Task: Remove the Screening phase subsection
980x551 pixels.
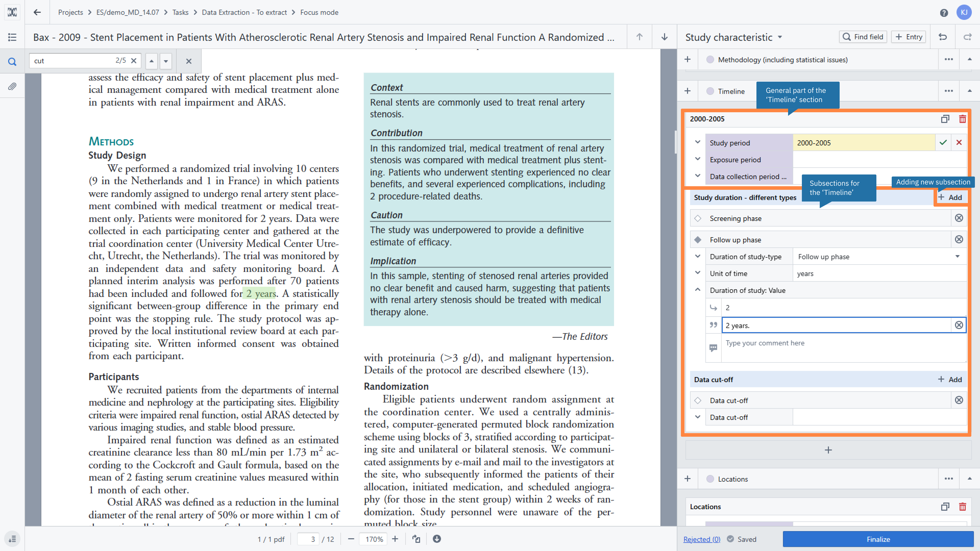Action: tap(959, 218)
